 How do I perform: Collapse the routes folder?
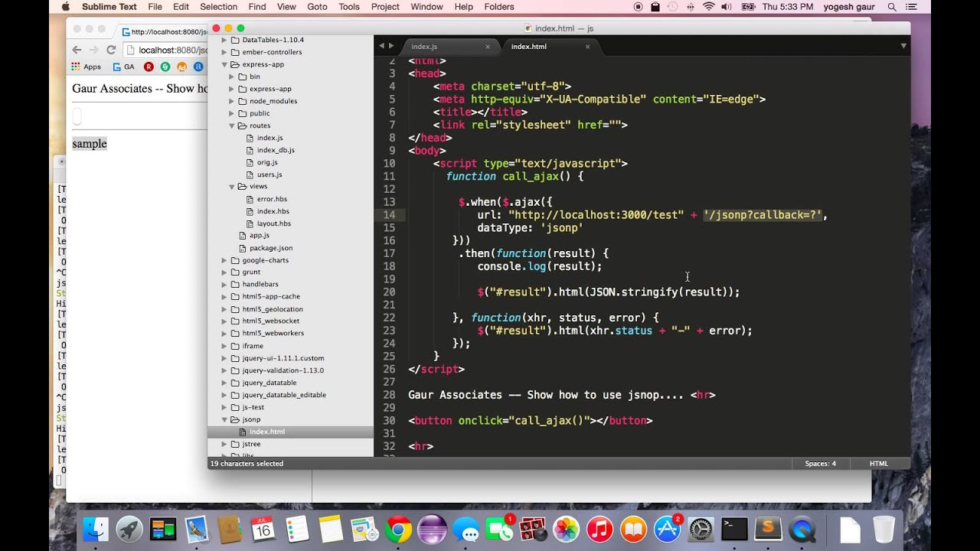click(232, 126)
